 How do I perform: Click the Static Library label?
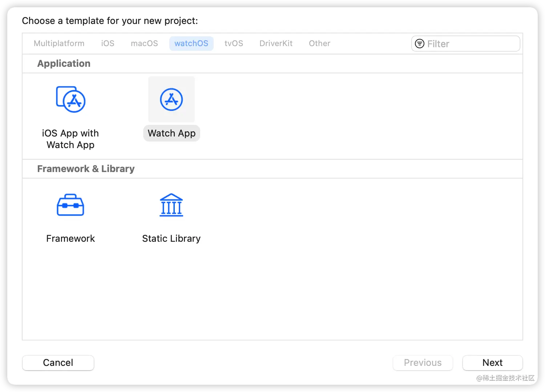pos(171,238)
